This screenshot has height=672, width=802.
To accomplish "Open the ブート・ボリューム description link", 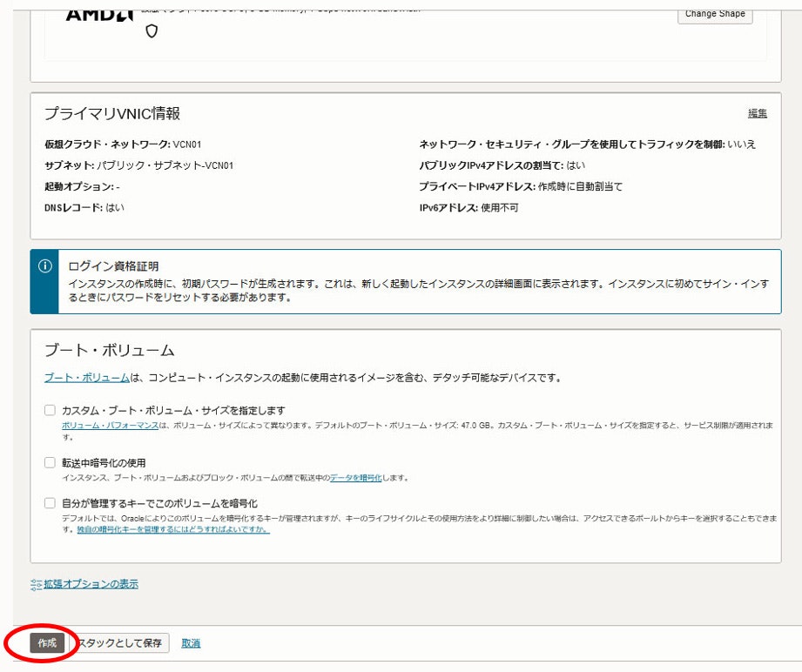I will pyautogui.click(x=87, y=378).
